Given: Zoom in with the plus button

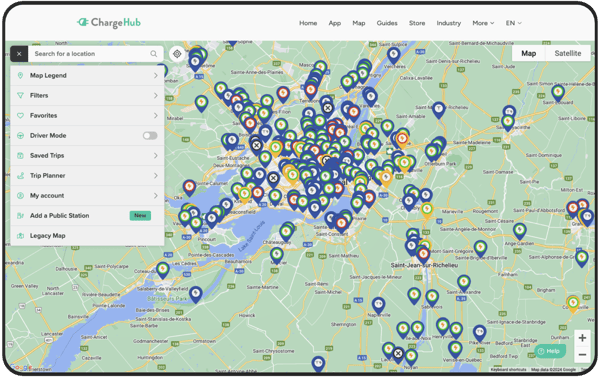Looking at the screenshot, I should click(x=582, y=338).
